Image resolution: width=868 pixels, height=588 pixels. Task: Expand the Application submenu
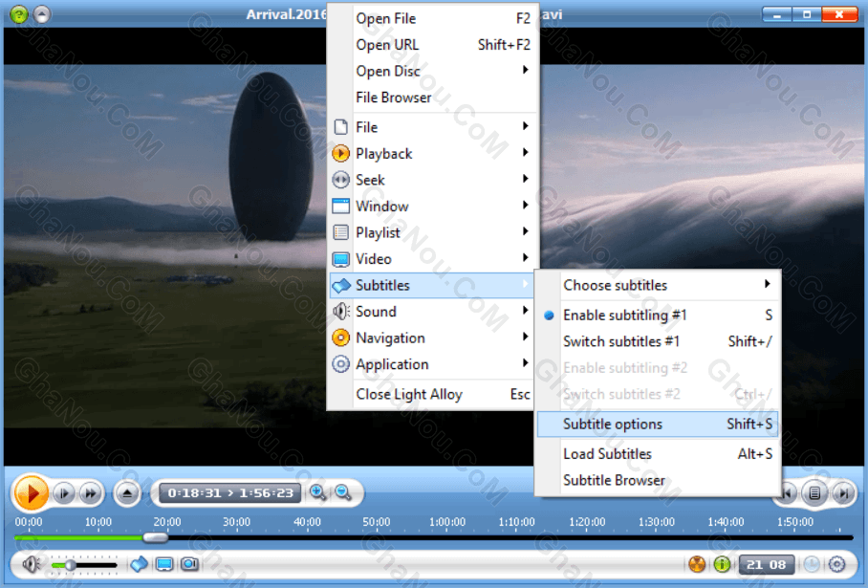(x=432, y=364)
